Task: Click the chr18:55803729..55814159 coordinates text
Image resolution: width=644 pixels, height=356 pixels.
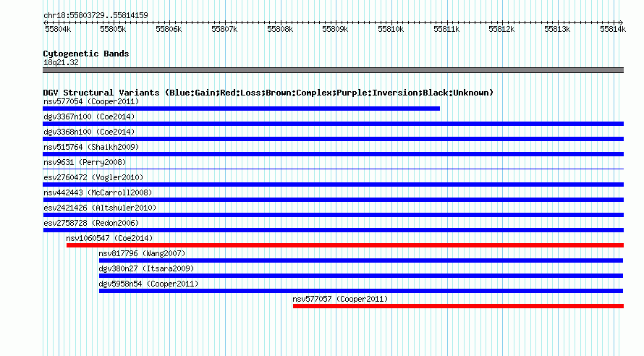Action: click(96, 16)
